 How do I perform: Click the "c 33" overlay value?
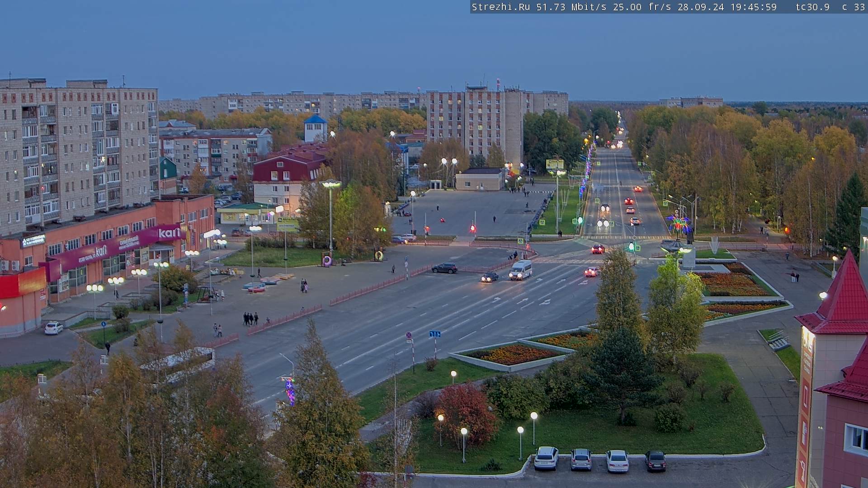pyautogui.click(x=853, y=7)
